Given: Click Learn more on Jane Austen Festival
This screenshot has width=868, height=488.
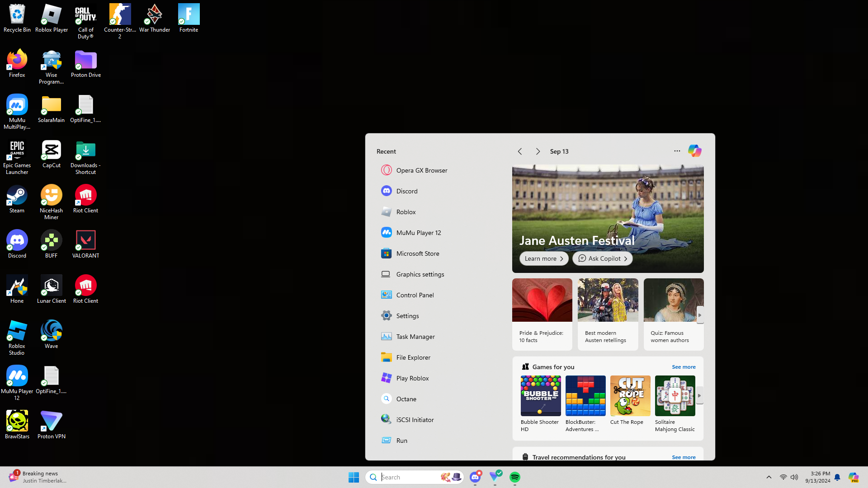Looking at the screenshot, I should click(x=544, y=258).
